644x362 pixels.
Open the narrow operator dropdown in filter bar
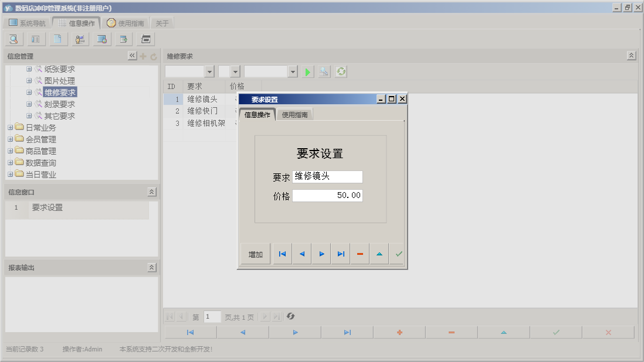(x=235, y=71)
